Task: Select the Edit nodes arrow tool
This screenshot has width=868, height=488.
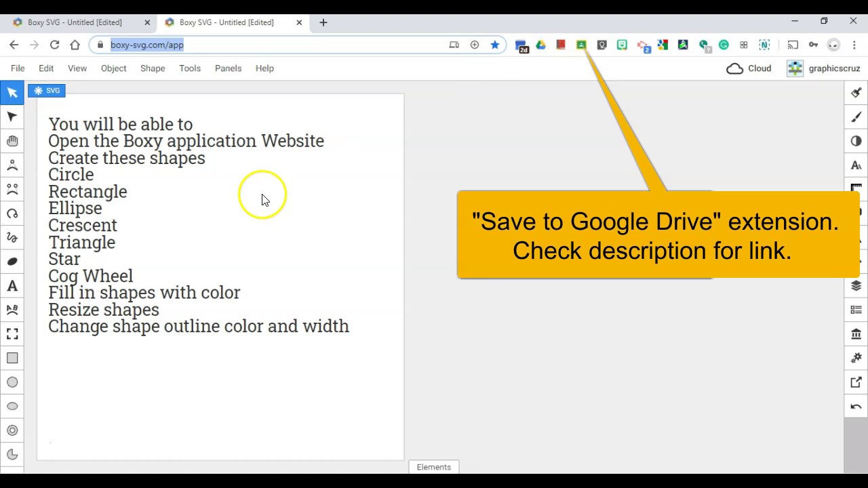Action: [12, 117]
